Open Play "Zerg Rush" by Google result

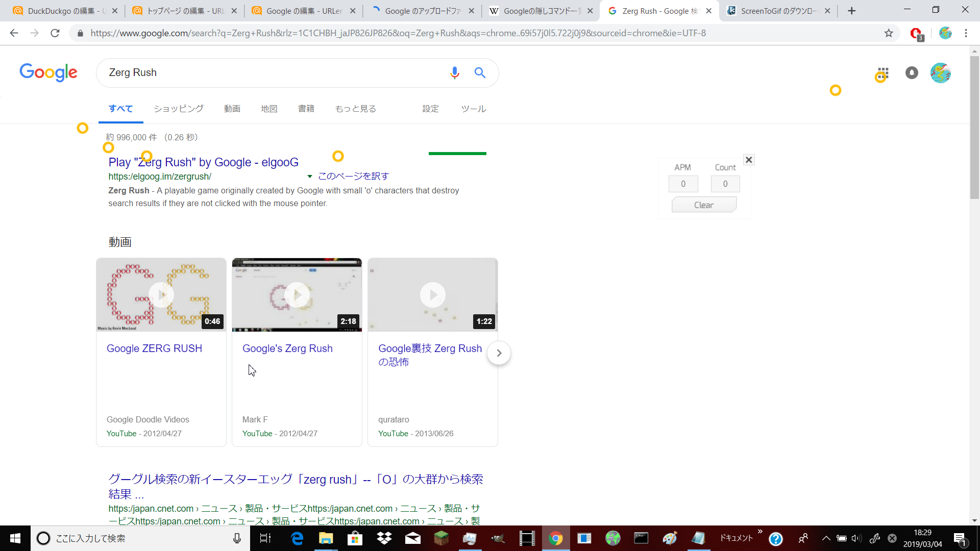pos(203,162)
